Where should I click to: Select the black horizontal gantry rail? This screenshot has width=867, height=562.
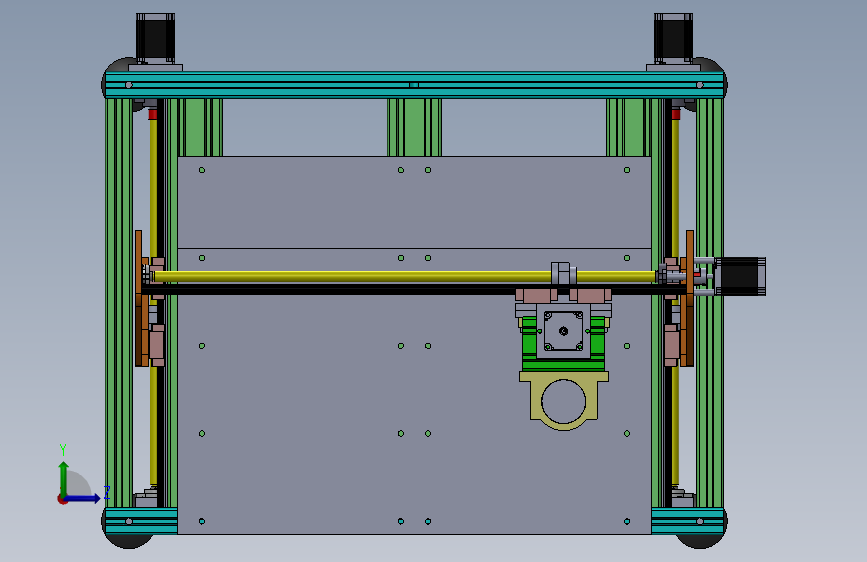[412, 289]
